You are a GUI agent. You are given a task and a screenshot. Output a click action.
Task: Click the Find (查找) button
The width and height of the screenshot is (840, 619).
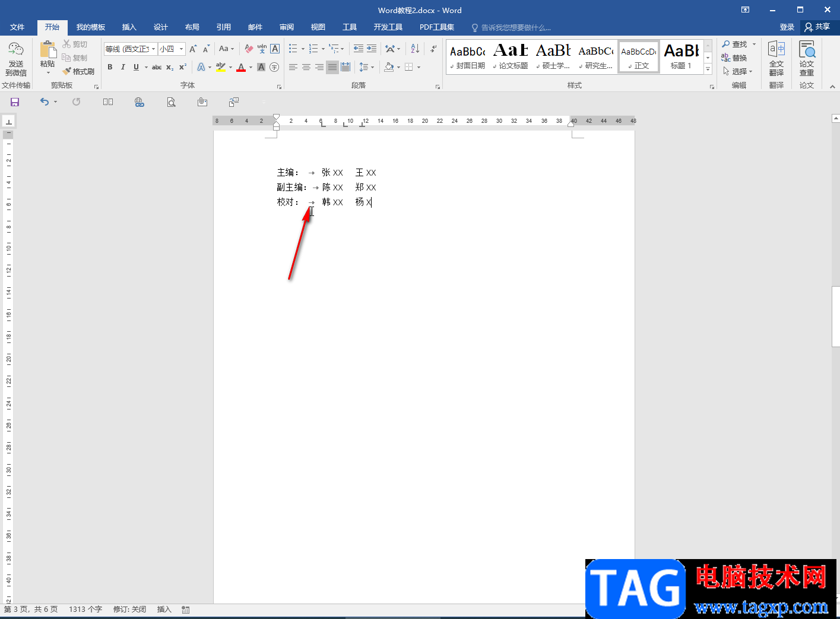click(735, 44)
